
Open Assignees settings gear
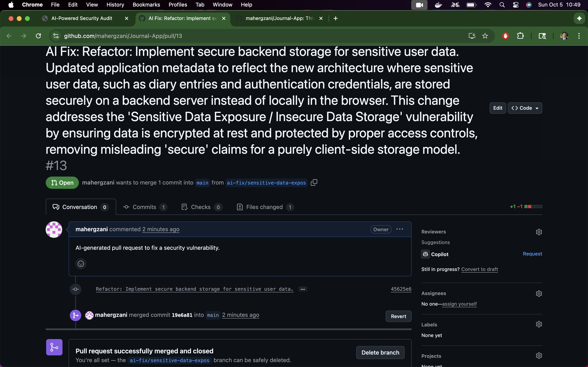[x=539, y=293]
